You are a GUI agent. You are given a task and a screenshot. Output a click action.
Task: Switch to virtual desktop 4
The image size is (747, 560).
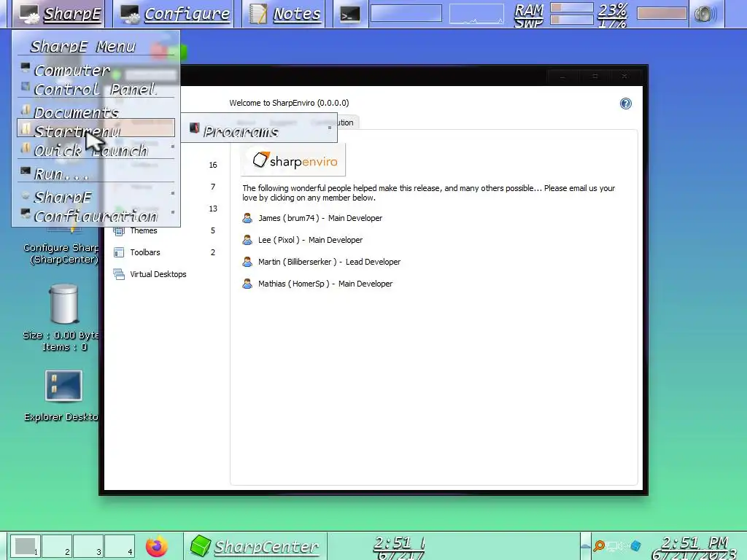(120, 545)
